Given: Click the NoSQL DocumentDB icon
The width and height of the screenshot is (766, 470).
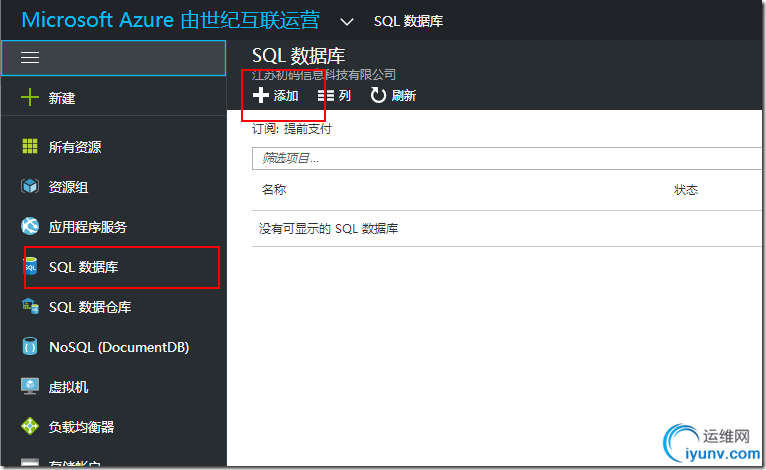Looking at the screenshot, I should tap(30, 346).
